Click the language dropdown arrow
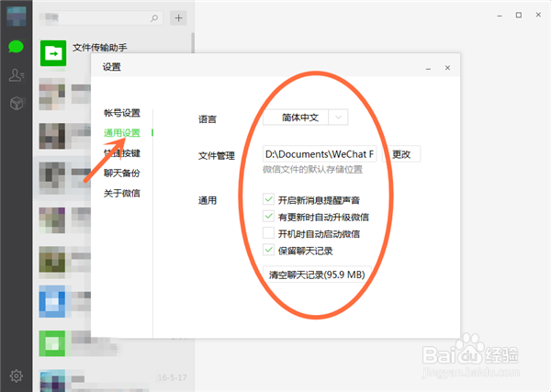This screenshot has width=551, height=392. [x=338, y=118]
